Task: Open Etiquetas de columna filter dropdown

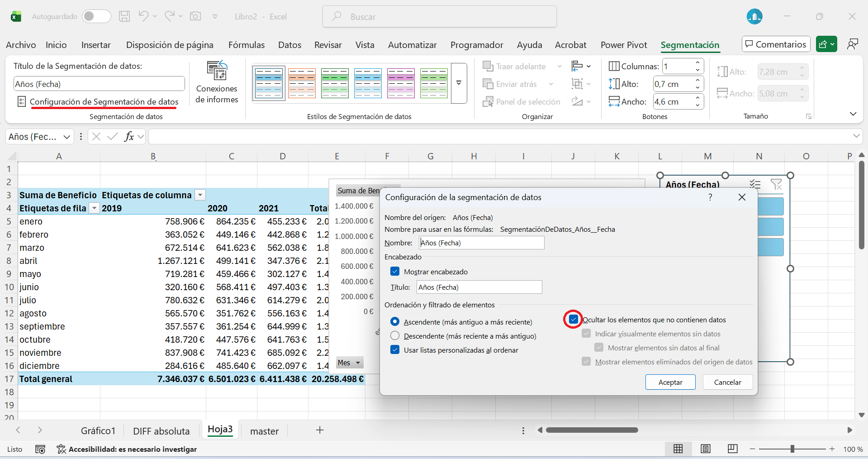Action: pos(200,195)
